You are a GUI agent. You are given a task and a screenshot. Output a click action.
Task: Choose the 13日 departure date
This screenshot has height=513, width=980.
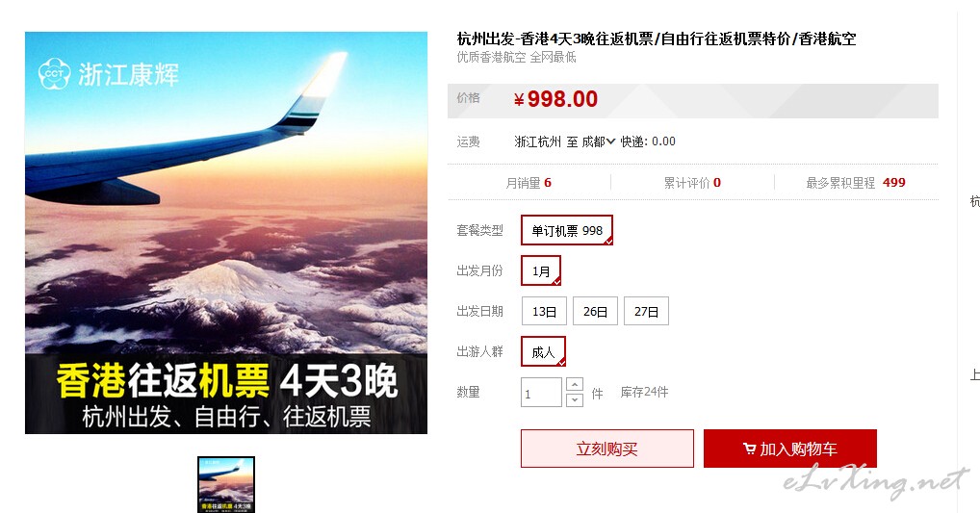click(x=544, y=311)
